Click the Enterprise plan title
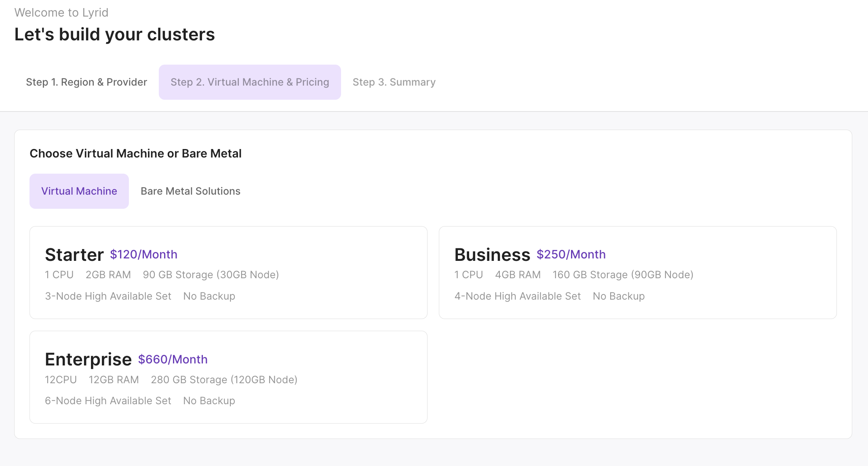 88,359
